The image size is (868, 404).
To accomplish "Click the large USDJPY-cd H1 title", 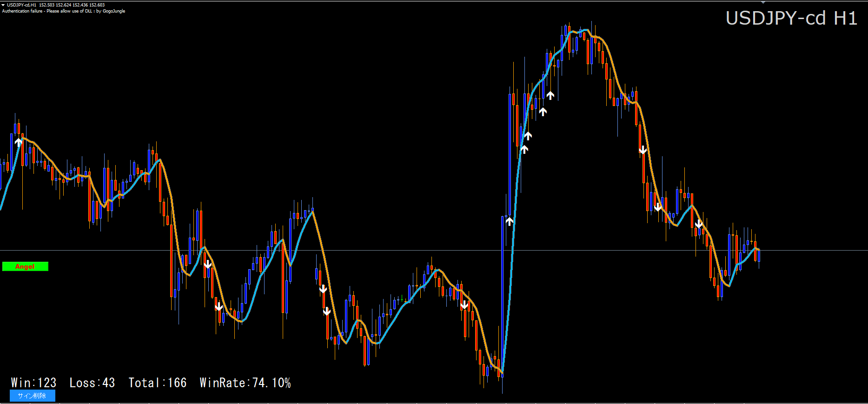I will [791, 18].
